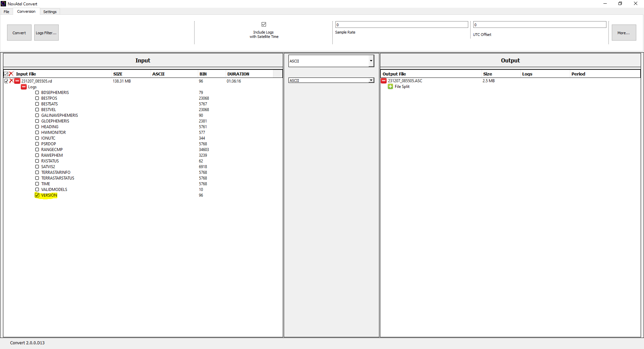Expand the File Split node

390,87
